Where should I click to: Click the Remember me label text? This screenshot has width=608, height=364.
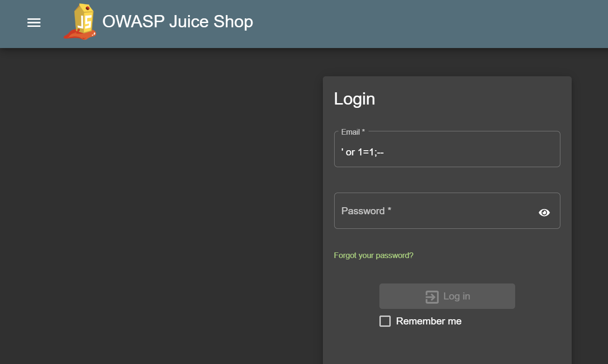[428, 321]
